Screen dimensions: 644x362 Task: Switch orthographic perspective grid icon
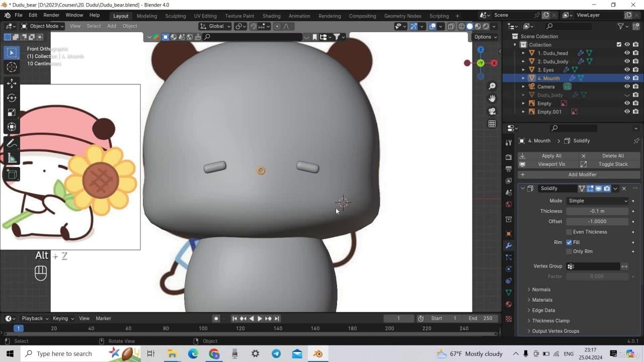point(492,124)
